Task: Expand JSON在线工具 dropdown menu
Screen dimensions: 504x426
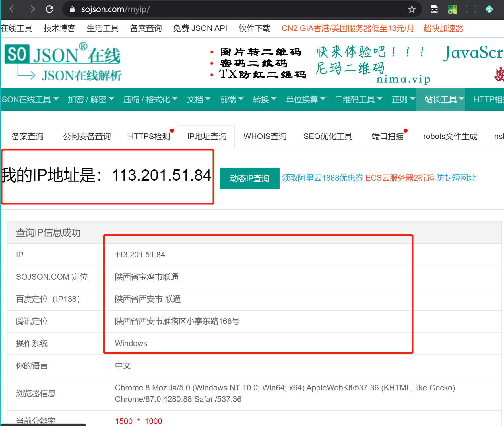Action: click(x=30, y=99)
